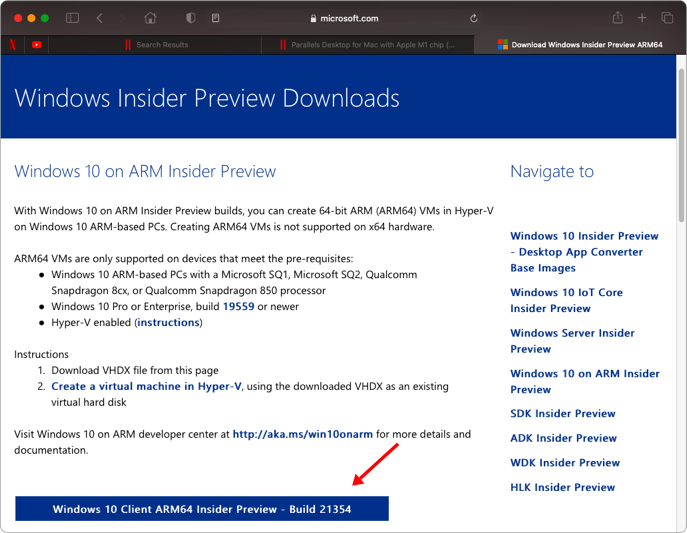The image size is (687, 533).
Task: Open Windows 10 IoT Core Insider Preview link
Action: coord(567,300)
